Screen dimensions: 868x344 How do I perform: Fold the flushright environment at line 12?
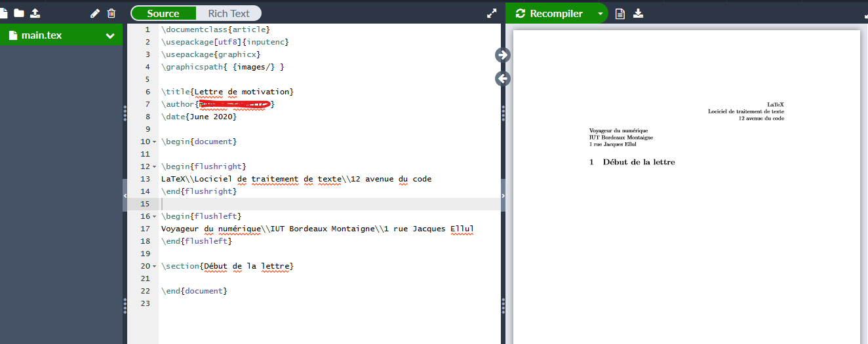pyautogui.click(x=154, y=166)
